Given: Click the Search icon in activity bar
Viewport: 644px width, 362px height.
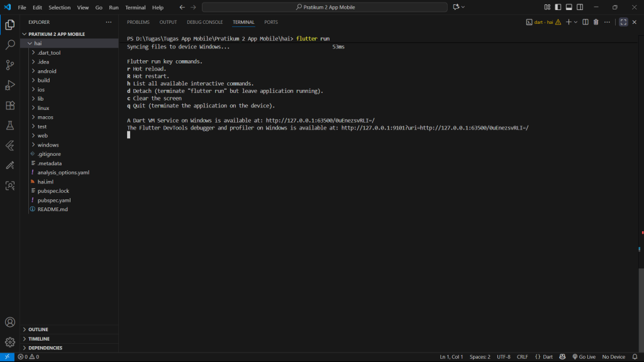Looking at the screenshot, I should [x=10, y=45].
